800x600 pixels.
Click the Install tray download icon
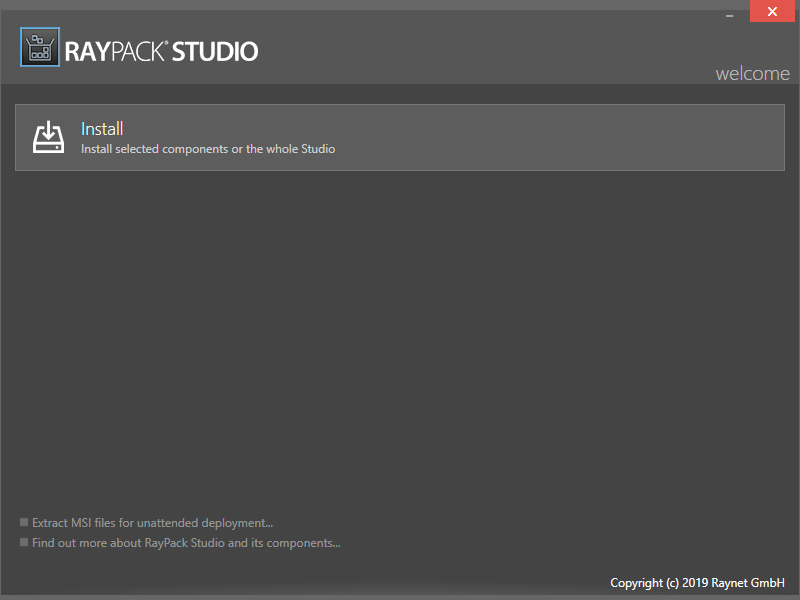coord(48,137)
